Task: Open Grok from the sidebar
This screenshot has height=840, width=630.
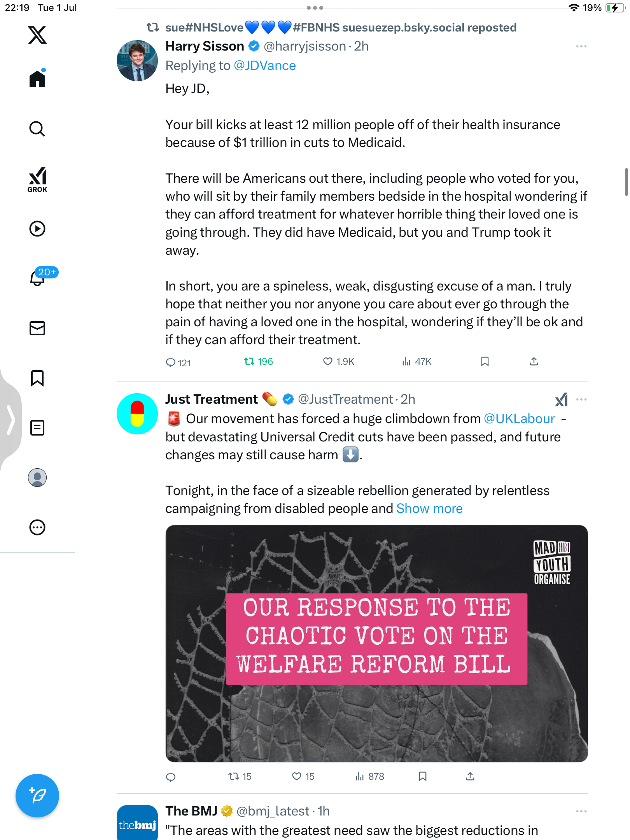Action: coord(37,180)
